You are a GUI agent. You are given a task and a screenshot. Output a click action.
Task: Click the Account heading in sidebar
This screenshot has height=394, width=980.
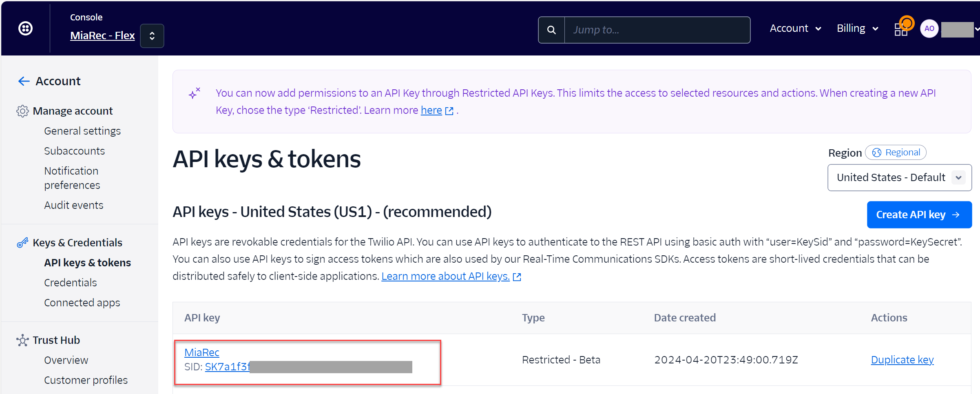(x=58, y=81)
